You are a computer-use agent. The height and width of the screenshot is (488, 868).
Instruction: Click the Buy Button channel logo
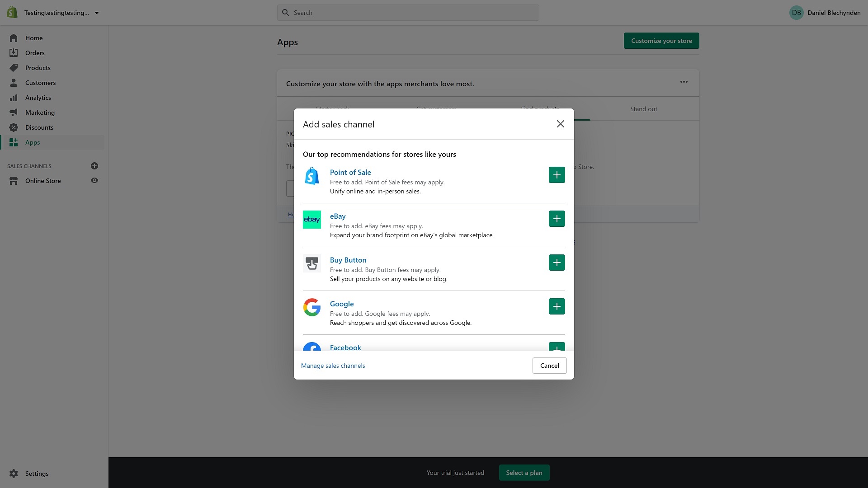tap(312, 263)
